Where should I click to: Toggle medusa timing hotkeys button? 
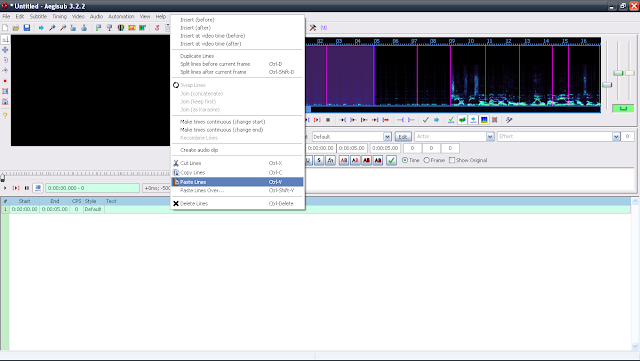coord(495,120)
